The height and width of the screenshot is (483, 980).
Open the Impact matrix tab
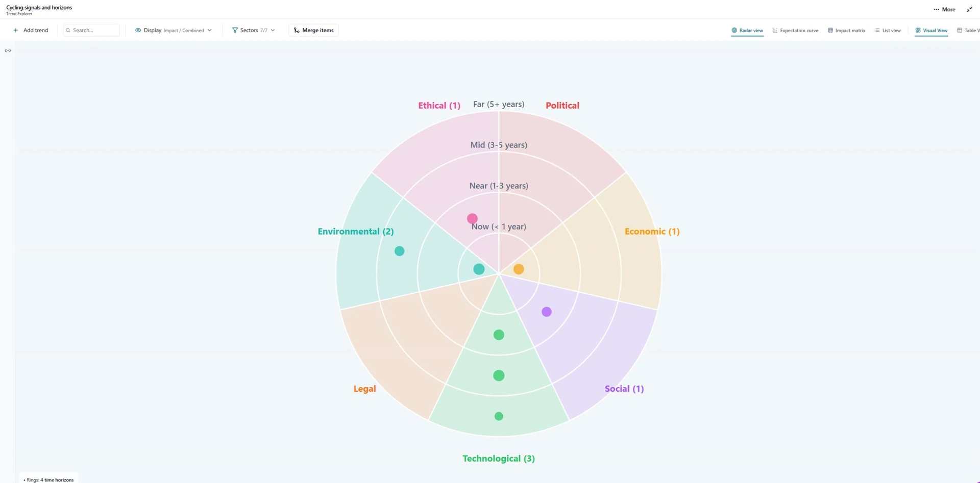pyautogui.click(x=846, y=31)
